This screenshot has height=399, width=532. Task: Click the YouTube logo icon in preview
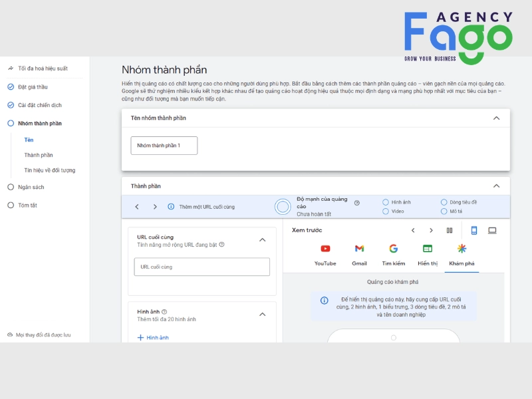pyautogui.click(x=325, y=249)
